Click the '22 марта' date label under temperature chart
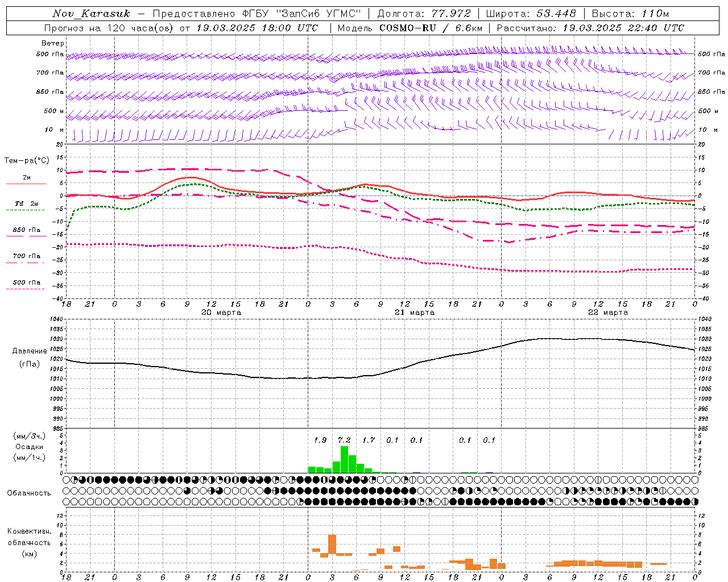 608,313
